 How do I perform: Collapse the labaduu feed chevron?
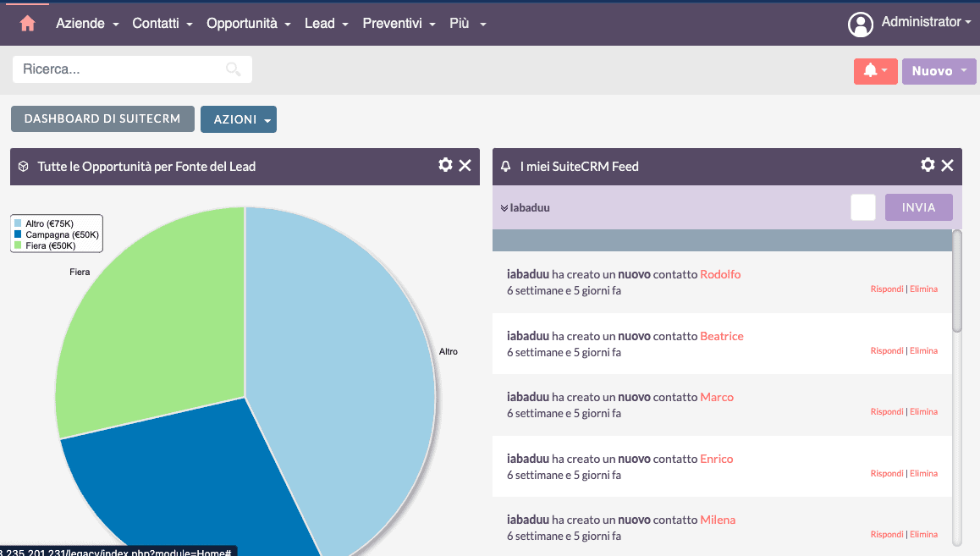(x=504, y=208)
